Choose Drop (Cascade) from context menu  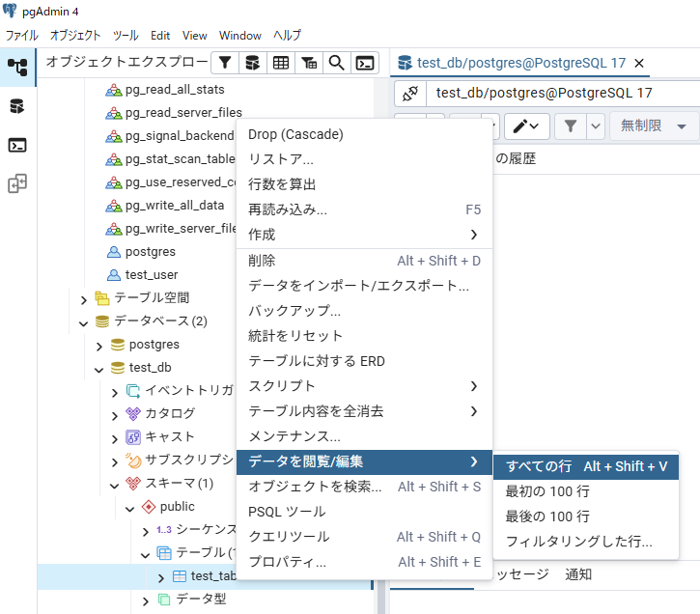click(x=364, y=134)
